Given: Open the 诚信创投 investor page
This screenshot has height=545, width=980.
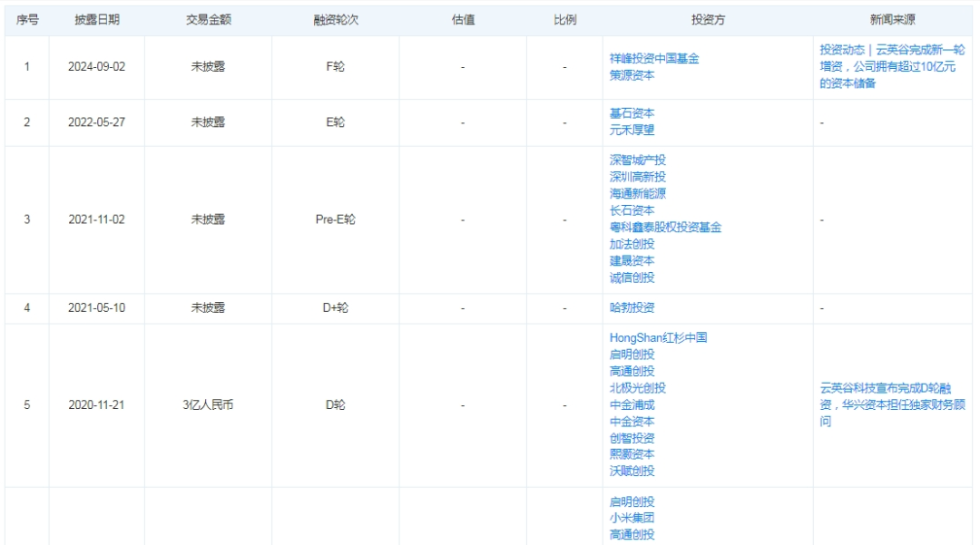Looking at the screenshot, I should tap(632, 277).
